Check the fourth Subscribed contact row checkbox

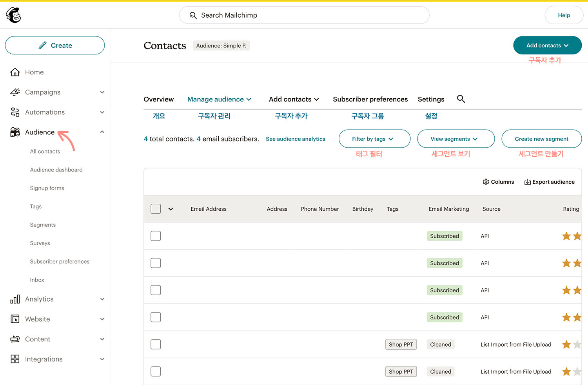point(156,317)
